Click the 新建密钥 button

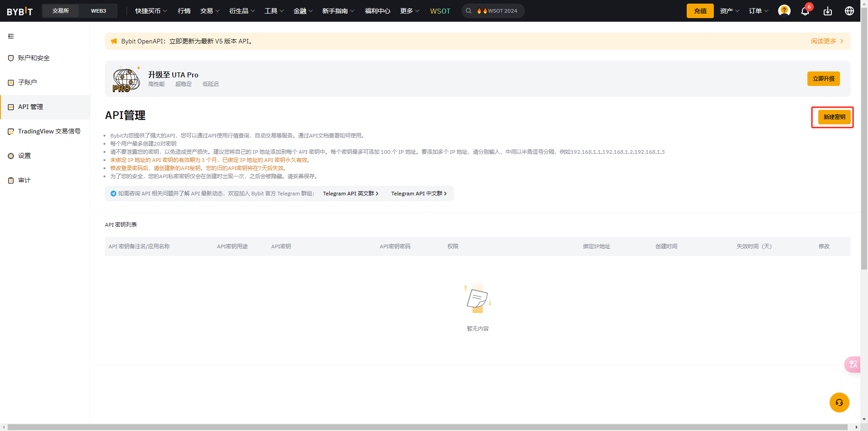click(x=834, y=117)
